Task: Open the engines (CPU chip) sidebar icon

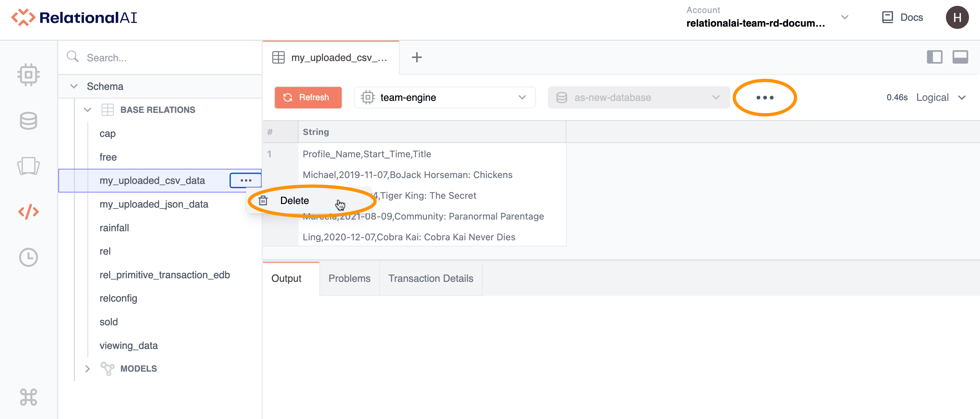Action: [29, 75]
